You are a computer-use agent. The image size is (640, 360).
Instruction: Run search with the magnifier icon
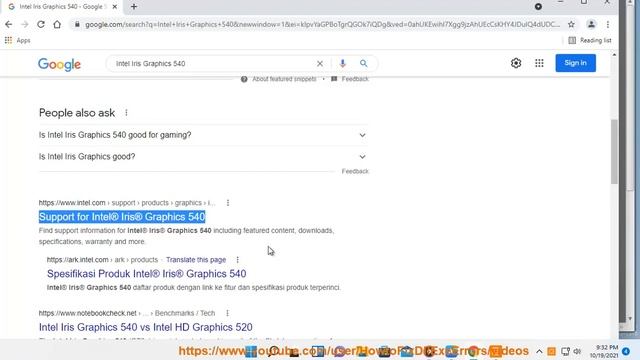[x=363, y=63]
